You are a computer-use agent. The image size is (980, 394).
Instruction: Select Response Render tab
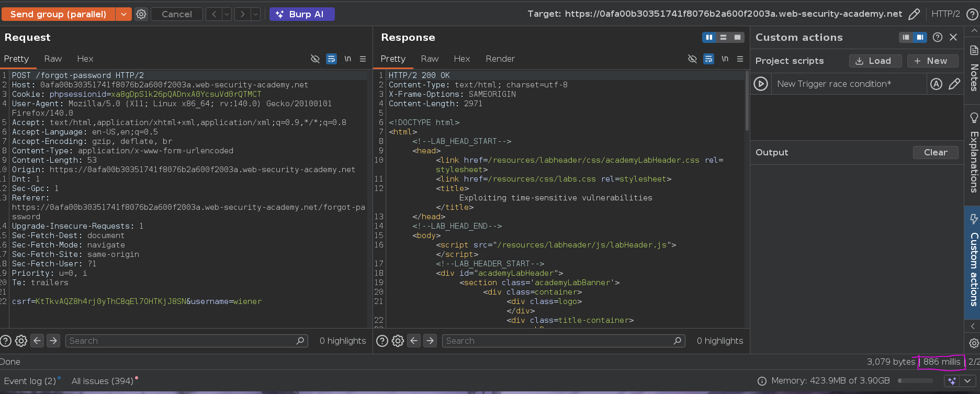coord(500,59)
